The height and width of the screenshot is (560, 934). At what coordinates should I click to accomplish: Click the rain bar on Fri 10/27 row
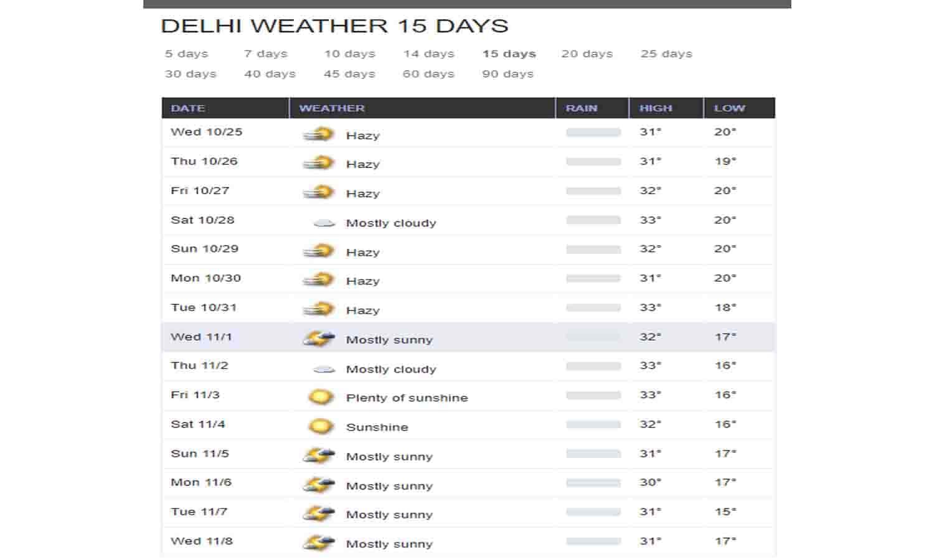point(590,189)
